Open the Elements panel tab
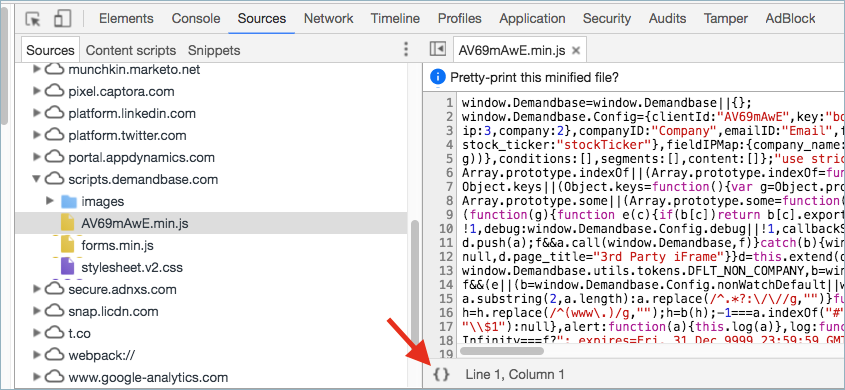Screen dimensions: 845x390 [127, 18]
